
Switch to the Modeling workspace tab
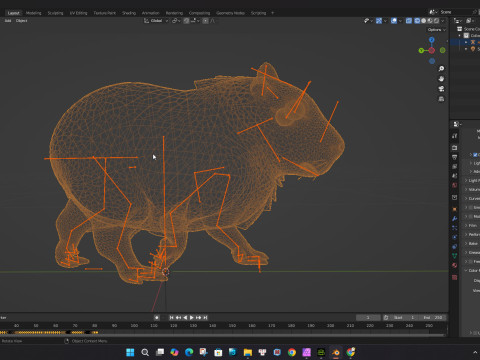pos(33,13)
